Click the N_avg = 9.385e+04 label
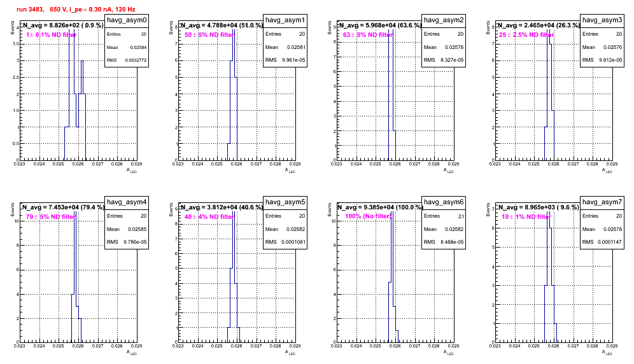 [380, 207]
